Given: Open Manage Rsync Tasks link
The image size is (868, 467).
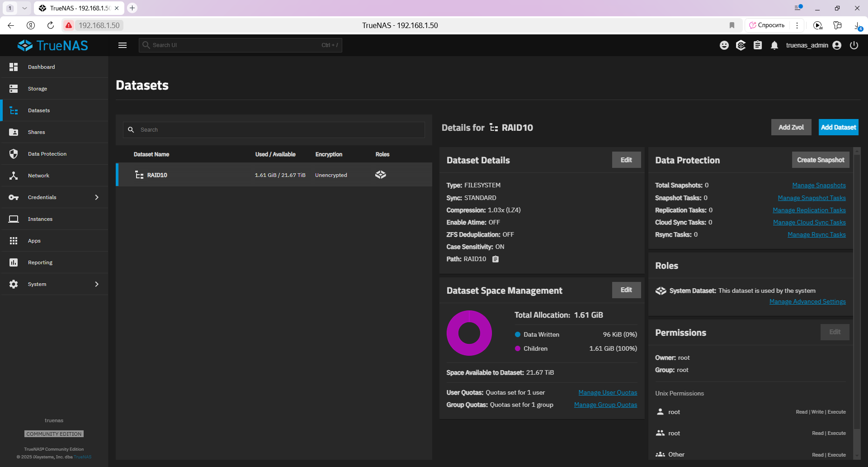Looking at the screenshot, I should pos(816,234).
